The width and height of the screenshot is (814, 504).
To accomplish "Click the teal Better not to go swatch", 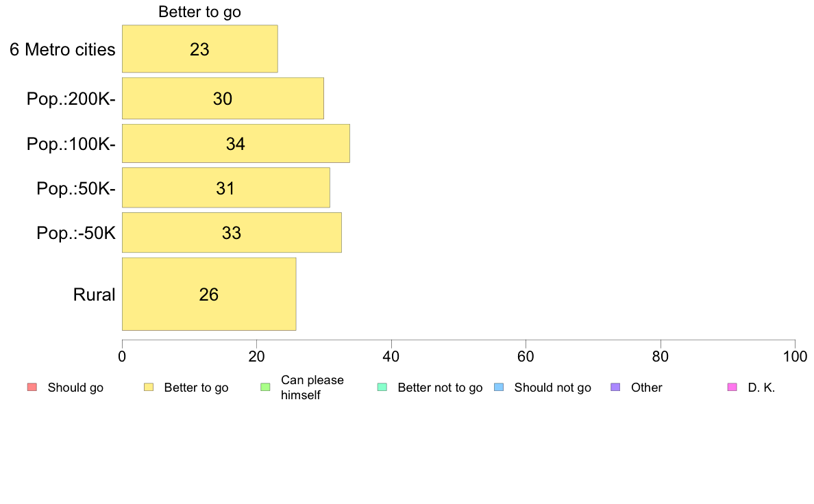I will [382, 387].
